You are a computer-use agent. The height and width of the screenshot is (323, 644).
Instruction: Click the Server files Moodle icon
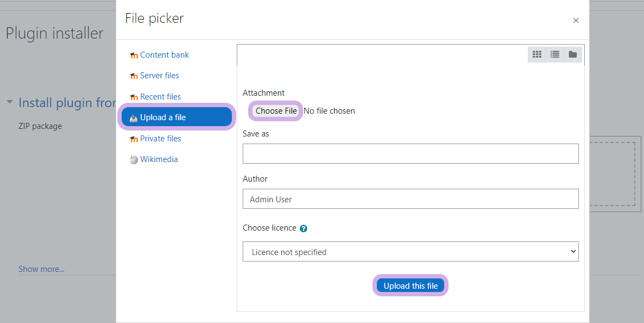click(134, 76)
